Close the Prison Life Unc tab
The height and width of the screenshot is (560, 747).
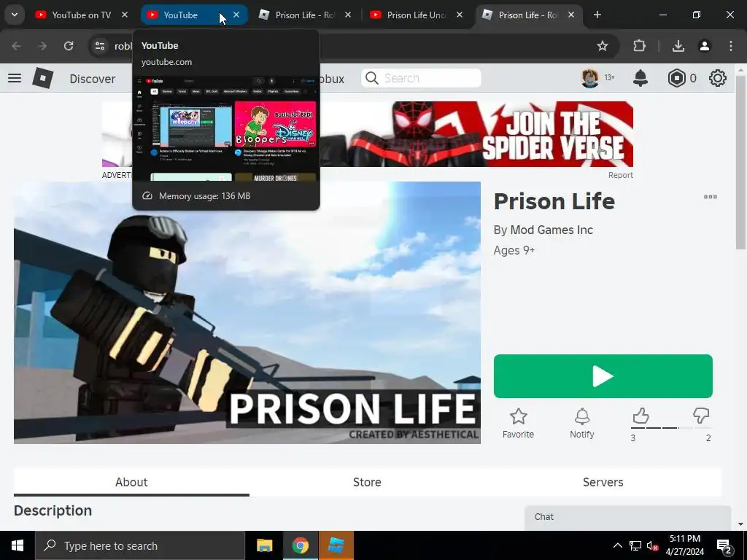[460, 15]
